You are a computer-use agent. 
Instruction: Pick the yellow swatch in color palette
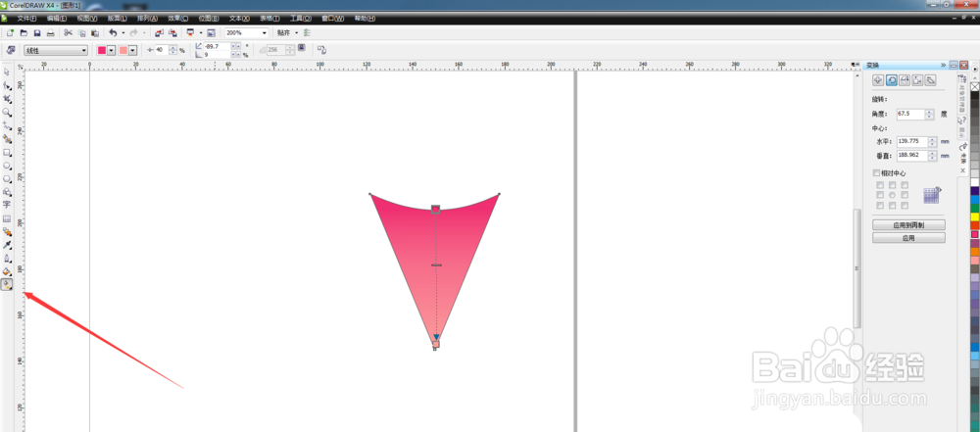coord(974,216)
